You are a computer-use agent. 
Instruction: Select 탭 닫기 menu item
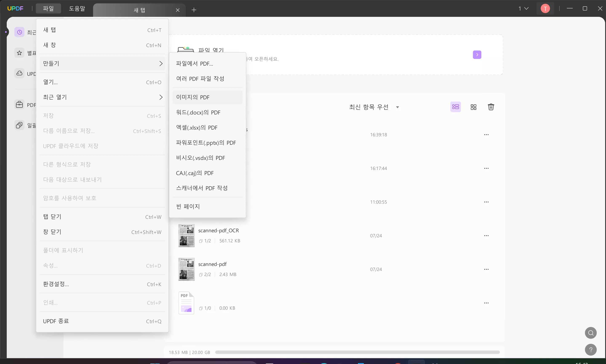(102, 217)
